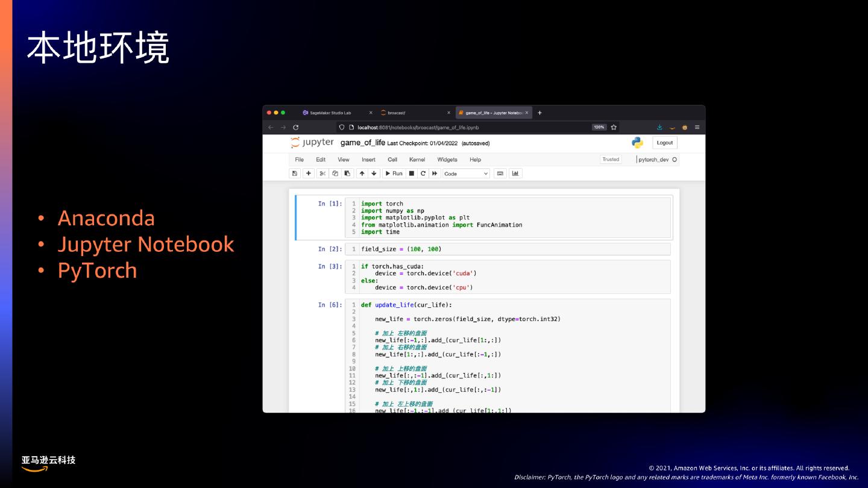Click the Trusted notebook indicator

click(610, 160)
